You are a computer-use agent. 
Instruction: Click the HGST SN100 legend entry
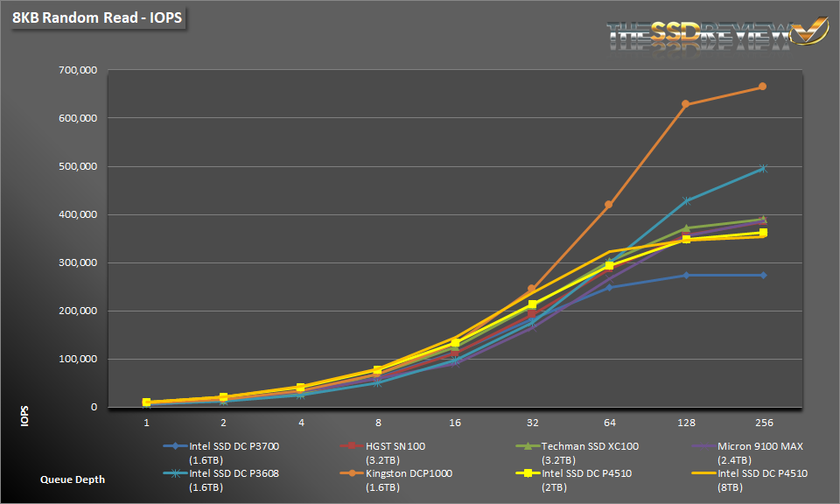tap(382, 453)
